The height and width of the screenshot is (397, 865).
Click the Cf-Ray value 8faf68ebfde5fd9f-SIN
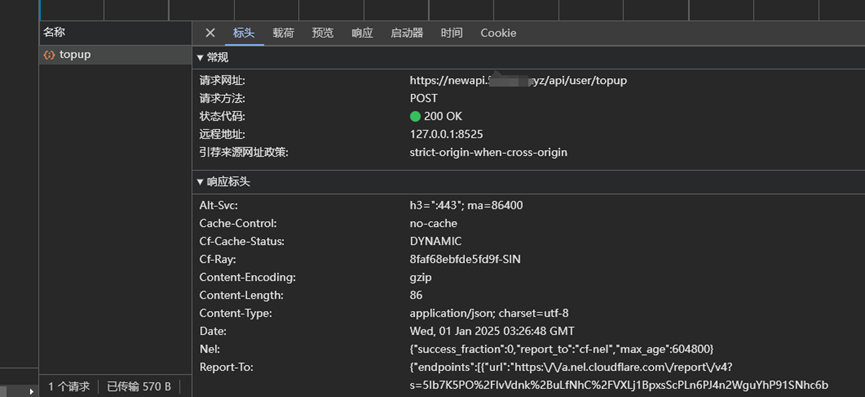point(465,259)
